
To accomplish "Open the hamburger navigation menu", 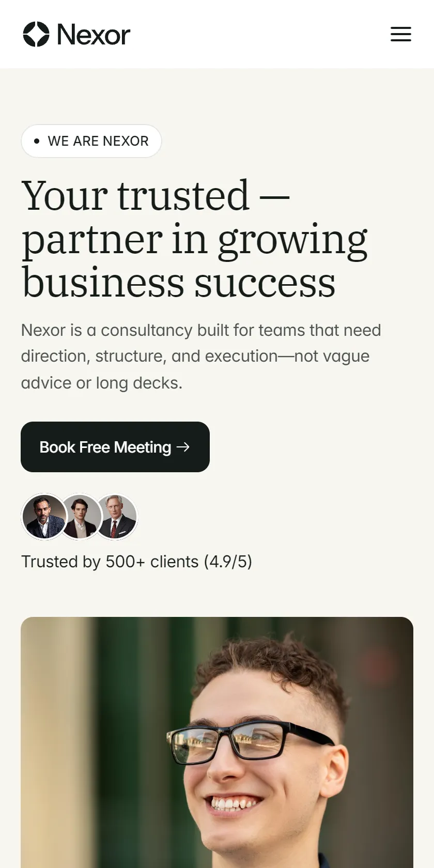I will pos(400,34).
